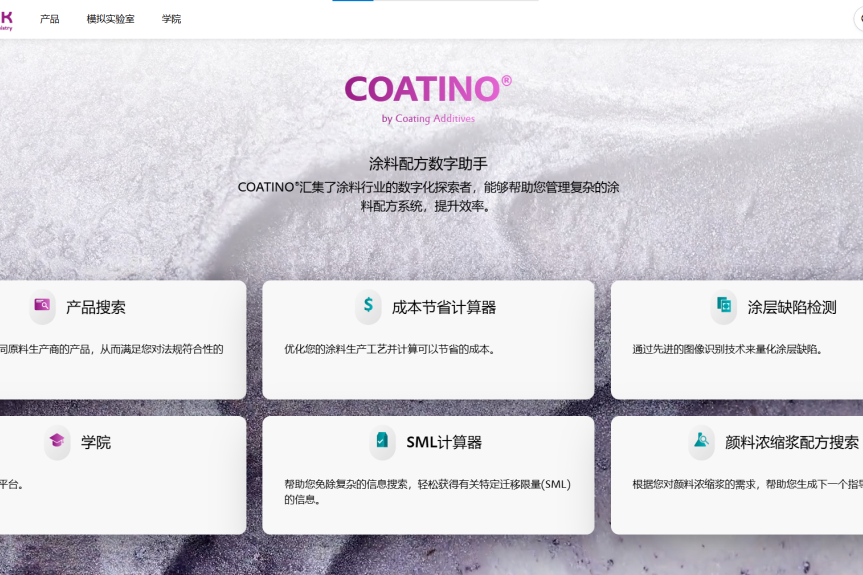
Task: Open the 颜料浓缩浆配方搜索 card title
Action: click(792, 442)
